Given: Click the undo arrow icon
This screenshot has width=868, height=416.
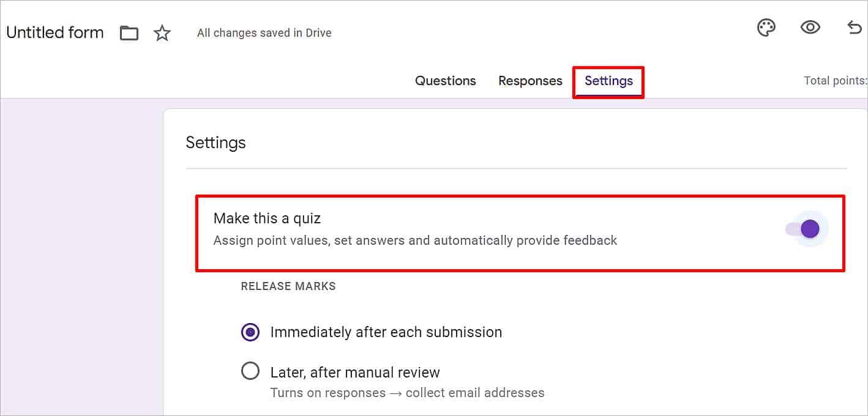Looking at the screenshot, I should [x=855, y=28].
